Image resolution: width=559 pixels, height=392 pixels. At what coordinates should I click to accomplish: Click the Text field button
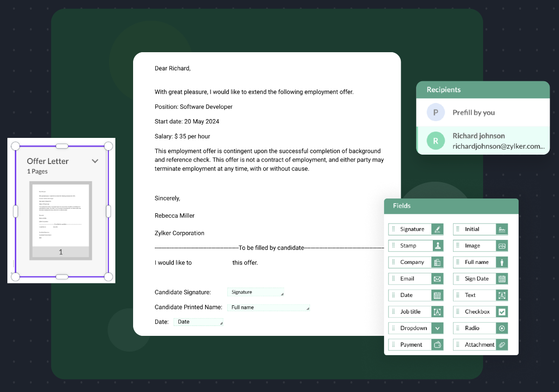pos(480,295)
